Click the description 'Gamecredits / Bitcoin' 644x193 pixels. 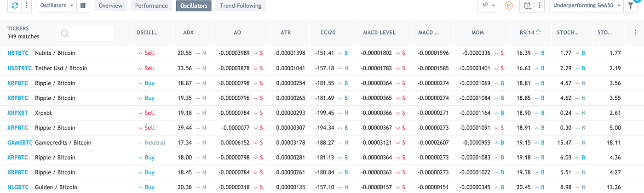[63, 143]
